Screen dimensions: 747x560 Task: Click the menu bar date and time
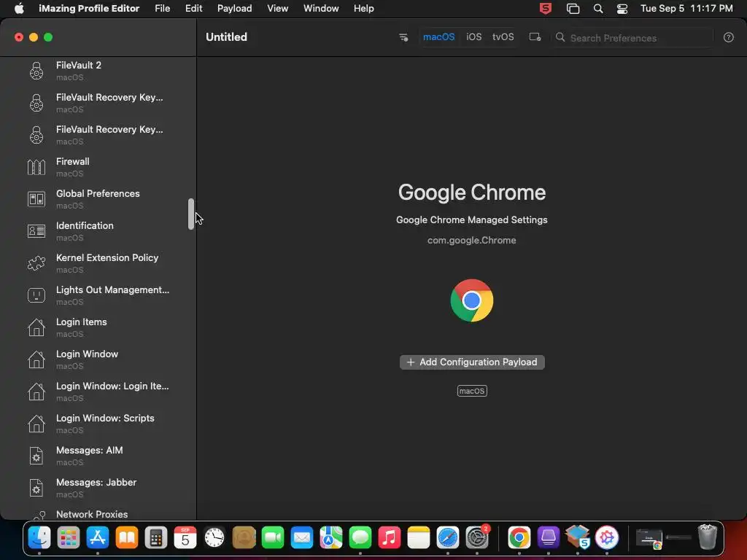(x=686, y=9)
